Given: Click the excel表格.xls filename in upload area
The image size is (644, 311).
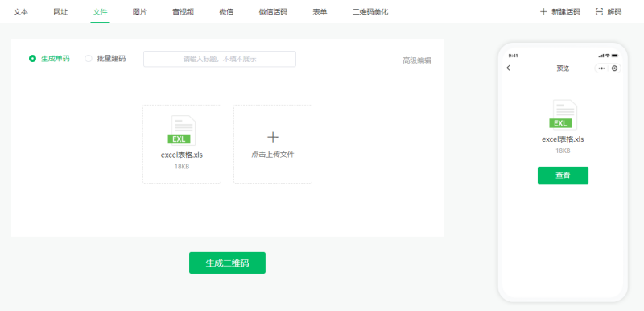Looking at the screenshot, I should pyautogui.click(x=182, y=155).
